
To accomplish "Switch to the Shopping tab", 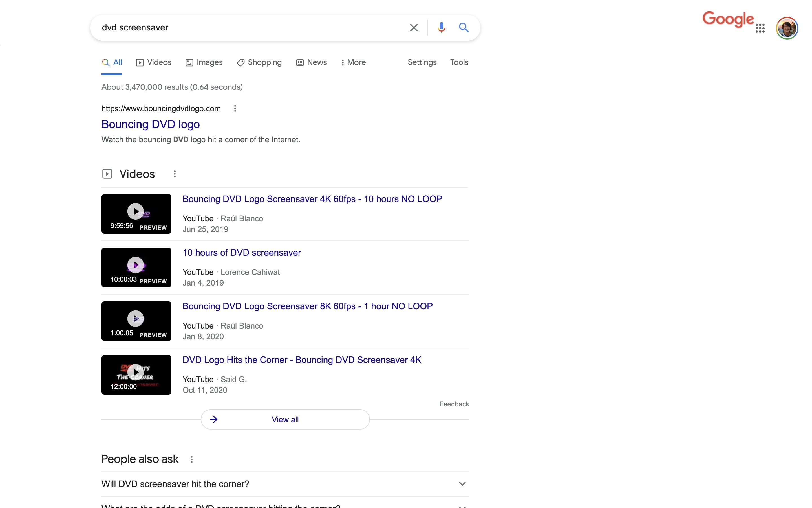I will [x=259, y=62].
